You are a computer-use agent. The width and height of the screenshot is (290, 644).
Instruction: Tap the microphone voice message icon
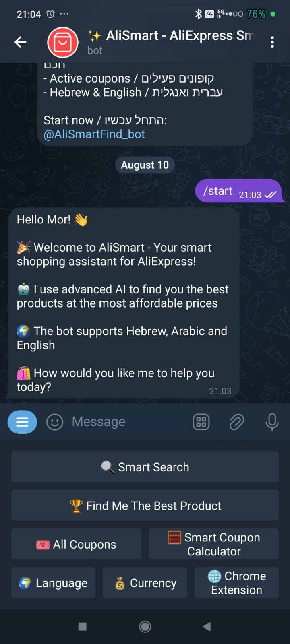coord(272,422)
